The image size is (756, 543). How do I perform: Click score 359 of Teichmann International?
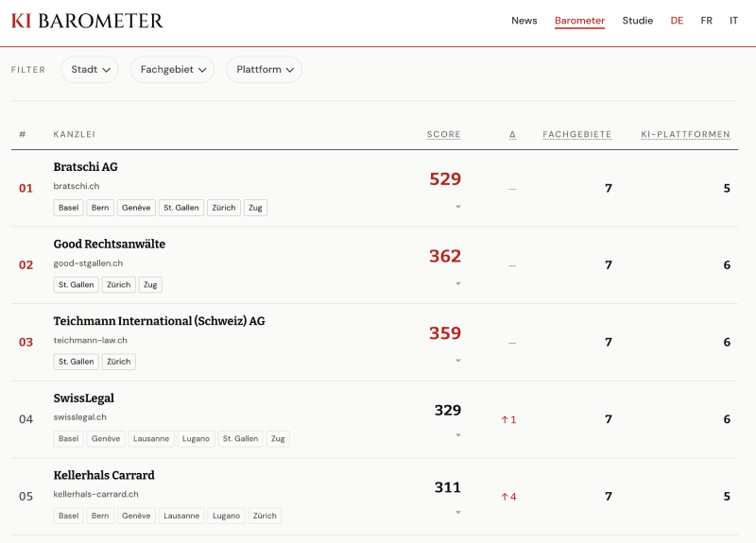pyautogui.click(x=445, y=333)
